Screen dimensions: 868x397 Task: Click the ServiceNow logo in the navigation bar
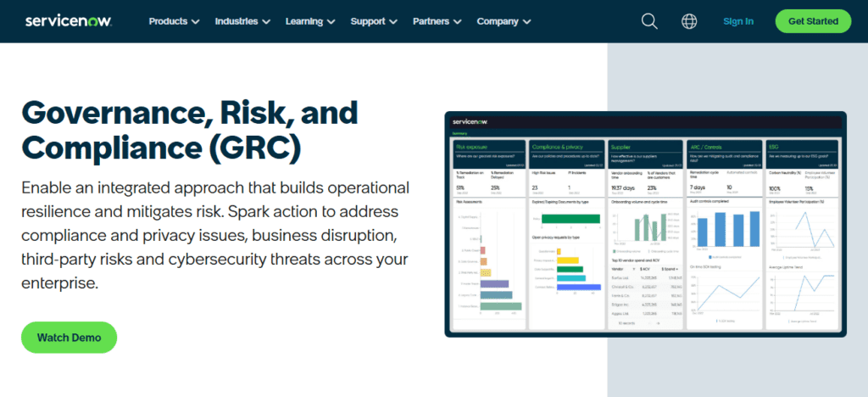point(70,21)
